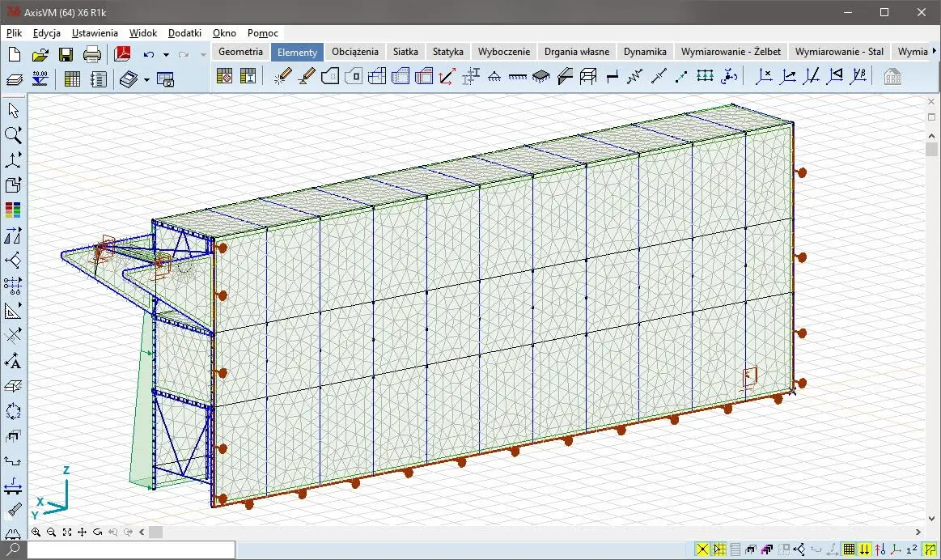Toggle the yellow load arrows display button
The height and width of the screenshot is (560, 941).
(865, 549)
